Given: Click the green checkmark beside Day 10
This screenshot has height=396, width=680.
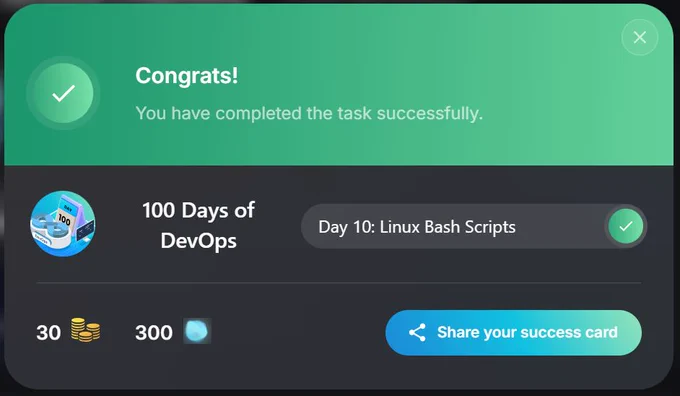Looking at the screenshot, I should tap(625, 226).
